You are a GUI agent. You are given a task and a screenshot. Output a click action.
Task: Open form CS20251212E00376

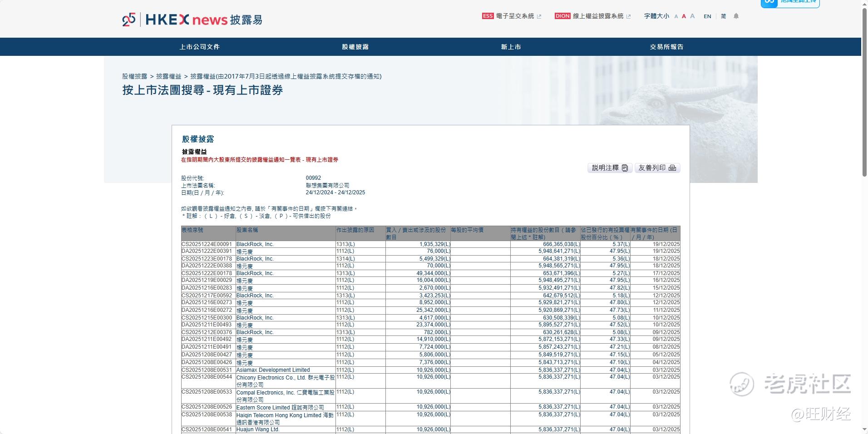pyautogui.click(x=207, y=332)
